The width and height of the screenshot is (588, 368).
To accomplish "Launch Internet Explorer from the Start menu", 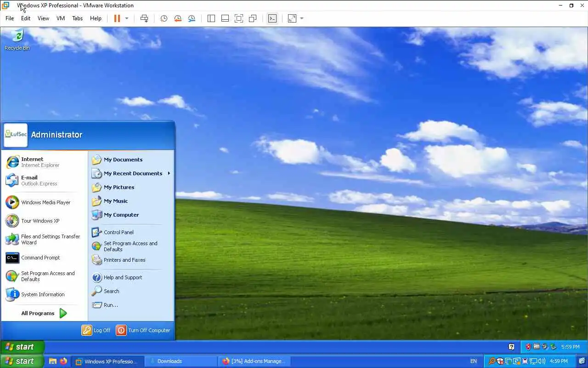I will pyautogui.click(x=45, y=162).
